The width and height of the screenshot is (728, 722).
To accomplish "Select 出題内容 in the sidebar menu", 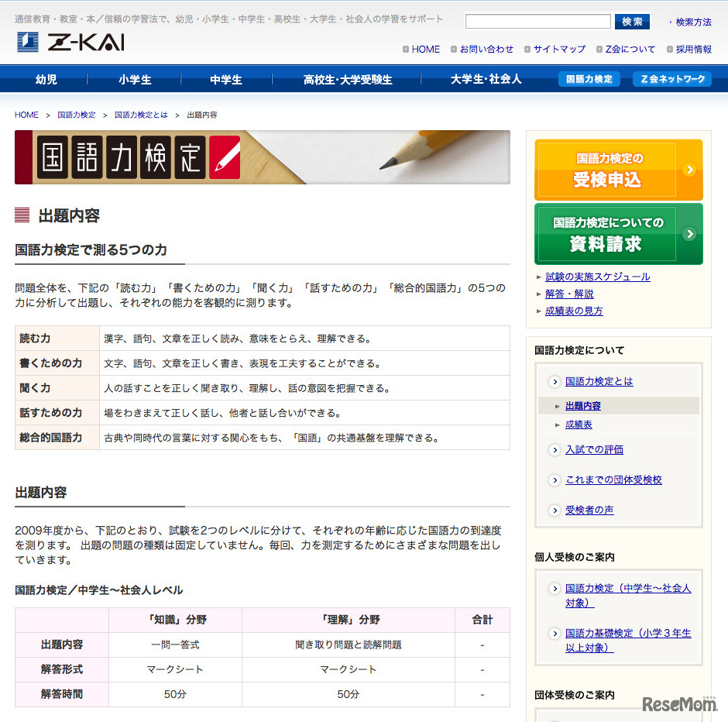I will (x=582, y=406).
